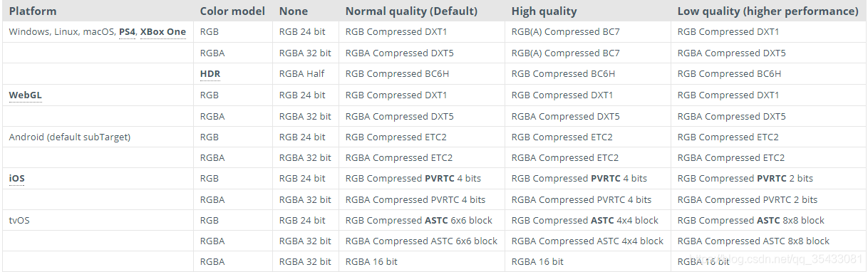Click 'RGBA Compressed PVRTC 4 bits' under High quality

pyautogui.click(x=582, y=199)
